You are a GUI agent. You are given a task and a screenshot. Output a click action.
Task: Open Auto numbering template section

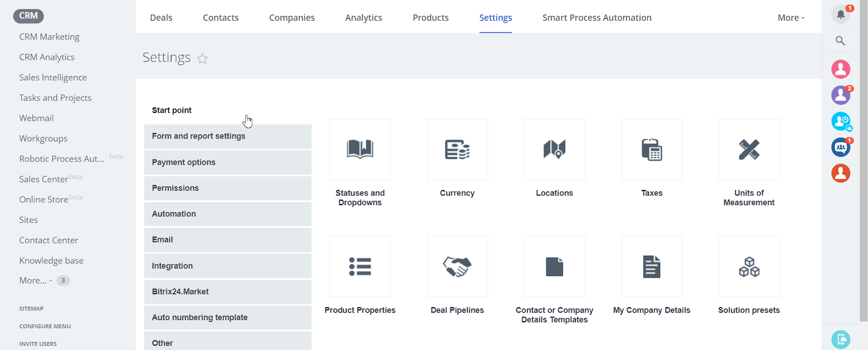[228, 317]
